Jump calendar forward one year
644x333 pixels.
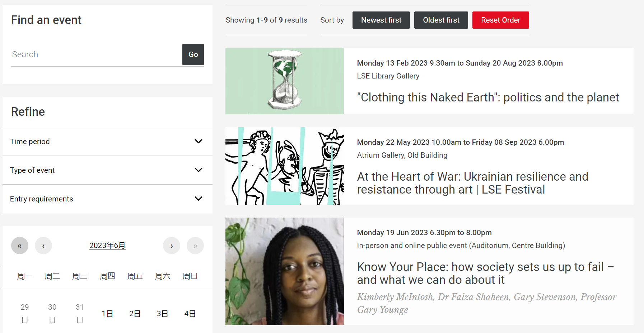pos(195,246)
